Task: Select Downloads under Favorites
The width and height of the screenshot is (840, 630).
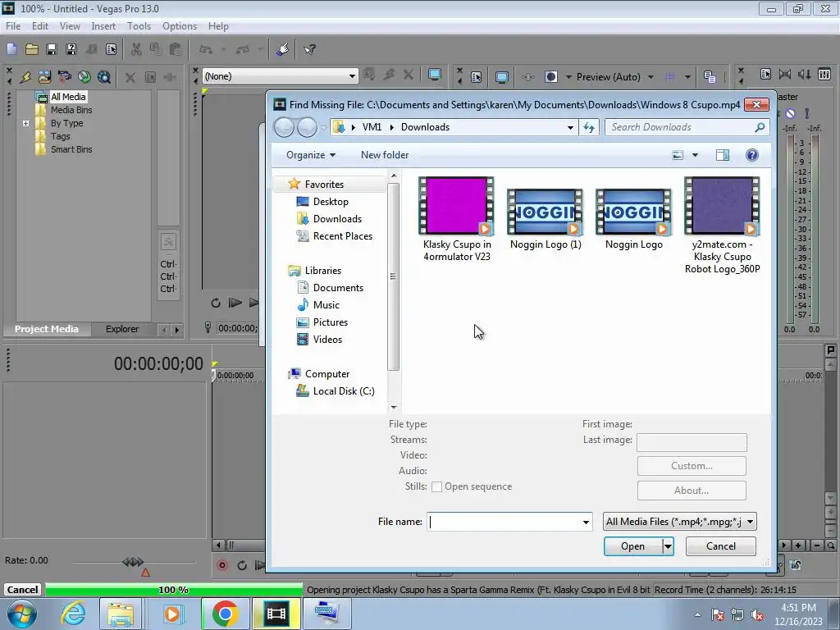Action: [x=337, y=219]
